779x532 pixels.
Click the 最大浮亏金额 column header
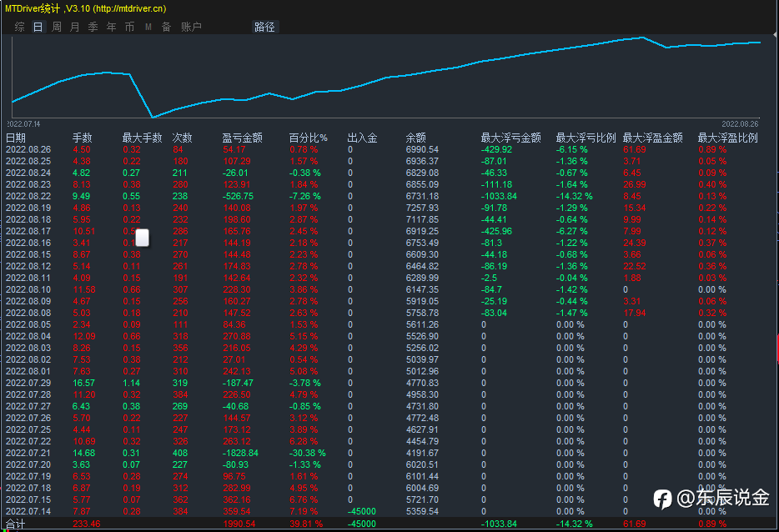(x=510, y=138)
